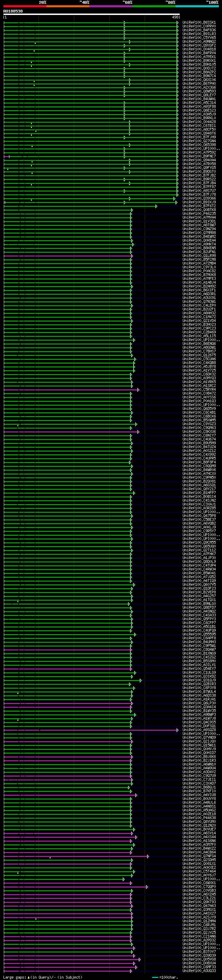Select hit label UniRef100_Q7NFG4
This screenshot has height=980, width=222.
click(199, 856)
